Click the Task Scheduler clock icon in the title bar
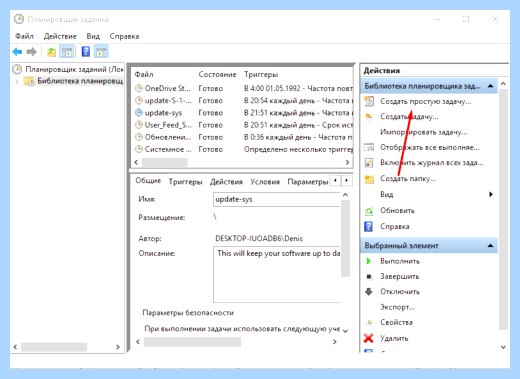 19,19
